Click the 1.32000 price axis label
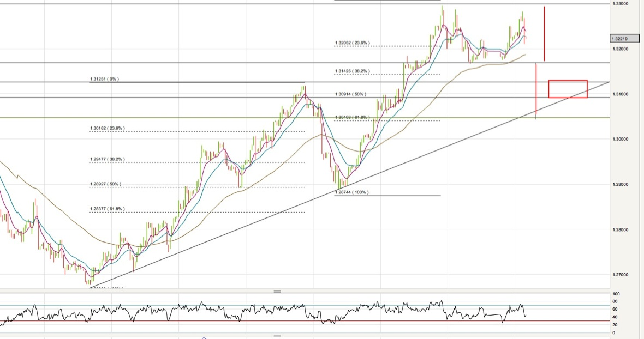This screenshot has width=644, height=339. tap(620, 49)
